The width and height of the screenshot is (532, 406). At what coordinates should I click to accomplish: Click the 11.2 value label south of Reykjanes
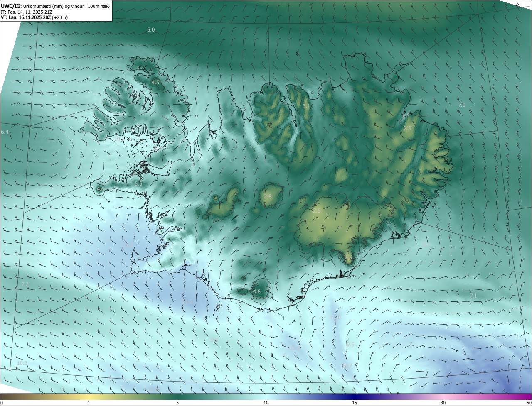tap(188, 302)
